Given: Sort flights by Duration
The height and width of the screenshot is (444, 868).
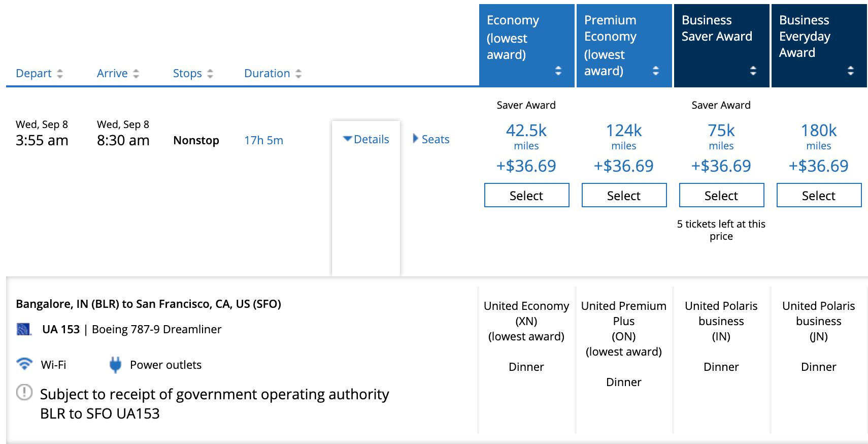Looking at the screenshot, I should [x=273, y=73].
